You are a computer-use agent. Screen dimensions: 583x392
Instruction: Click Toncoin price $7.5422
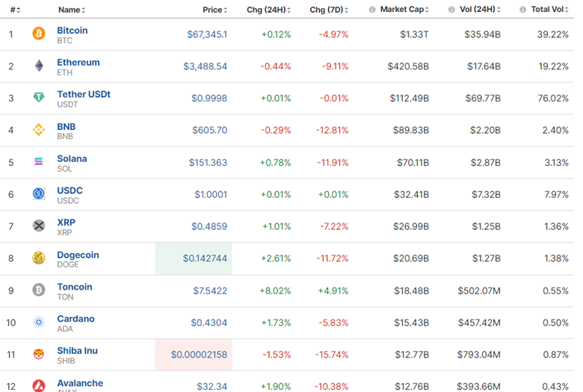[210, 291]
